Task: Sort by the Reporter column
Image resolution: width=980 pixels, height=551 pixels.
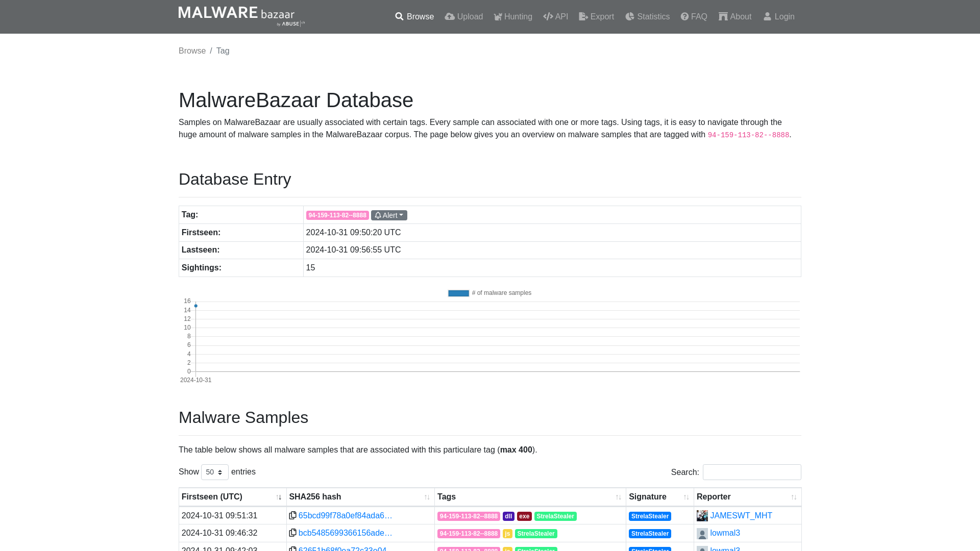Action: 747,497
